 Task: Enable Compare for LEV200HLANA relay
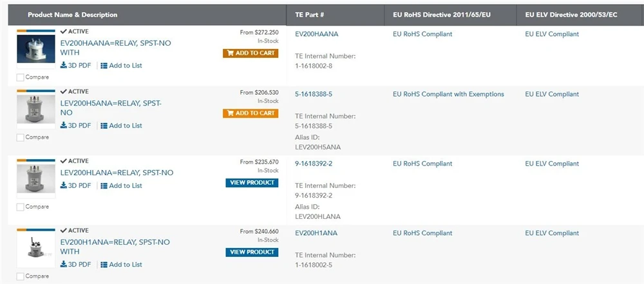click(21, 207)
